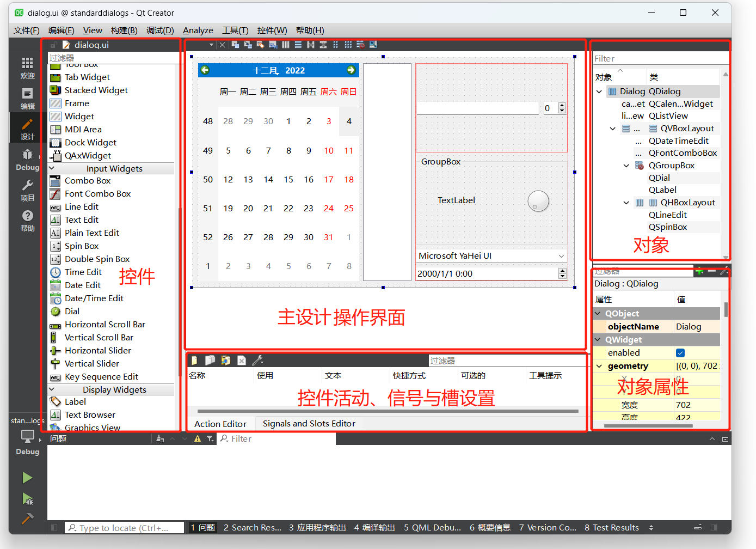Open the 编辑 edit mode in sidebar
Image resolution: width=756 pixels, height=549 pixels.
27,99
